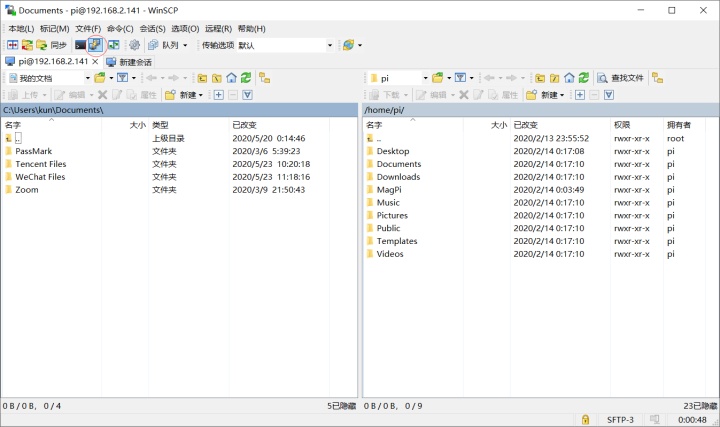Click the 同步 synchronize button
This screenshot has width=720, height=427.
(51, 45)
